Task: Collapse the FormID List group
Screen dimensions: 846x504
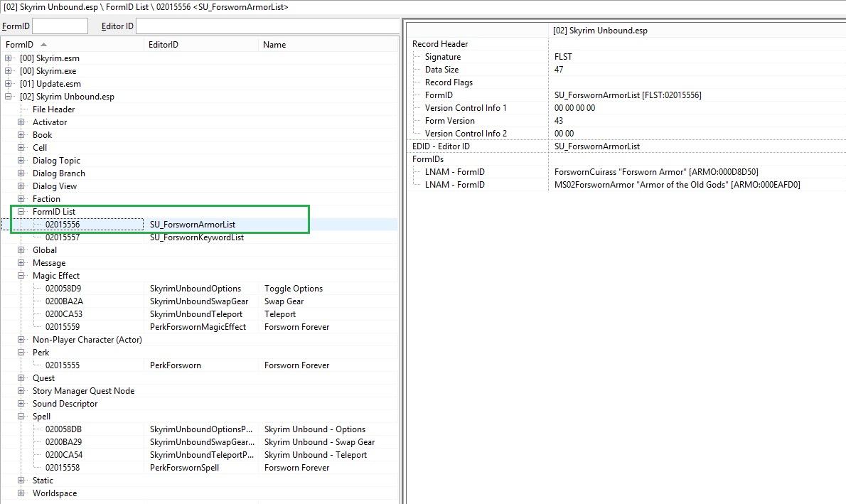Action: 21,212
